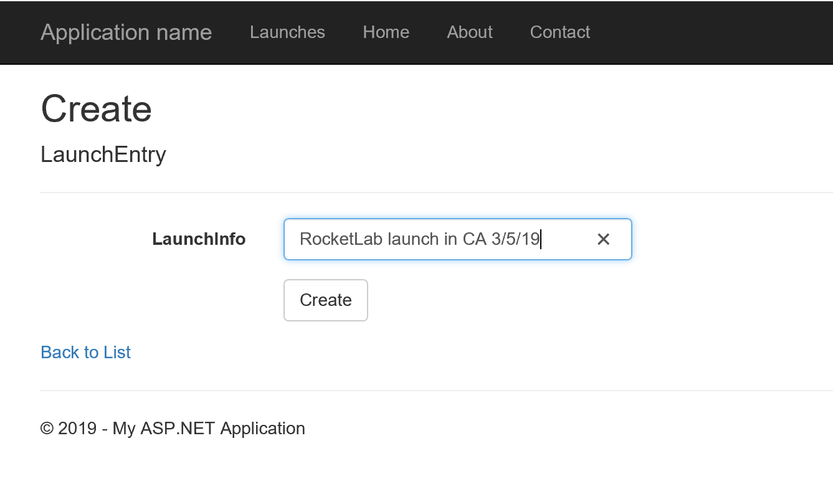This screenshot has width=833, height=504.
Task: Navigate to the Contact page
Action: pyautogui.click(x=559, y=32)
